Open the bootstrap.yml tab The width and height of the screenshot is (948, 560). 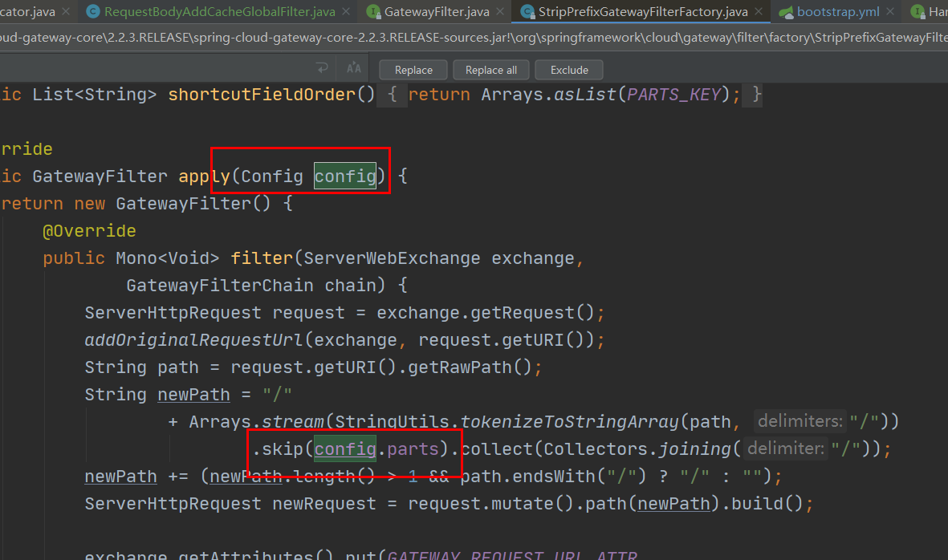(x=838, y=11)
